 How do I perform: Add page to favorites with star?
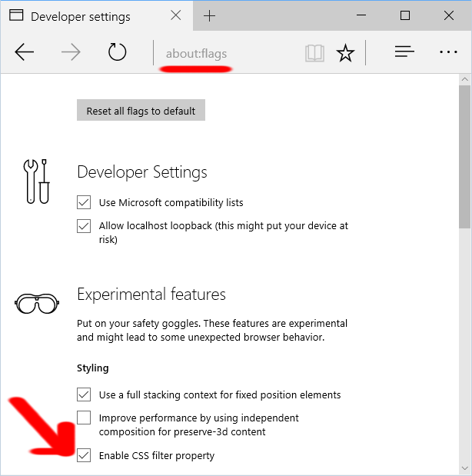pos(345,53)
